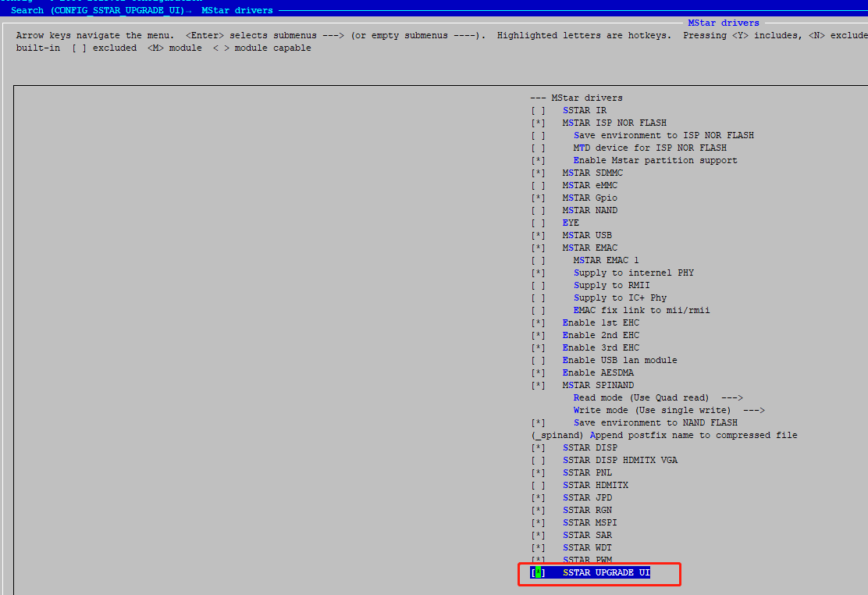Toggle the EYE option checkbox
868x595 pixels.
pos(538,223)
